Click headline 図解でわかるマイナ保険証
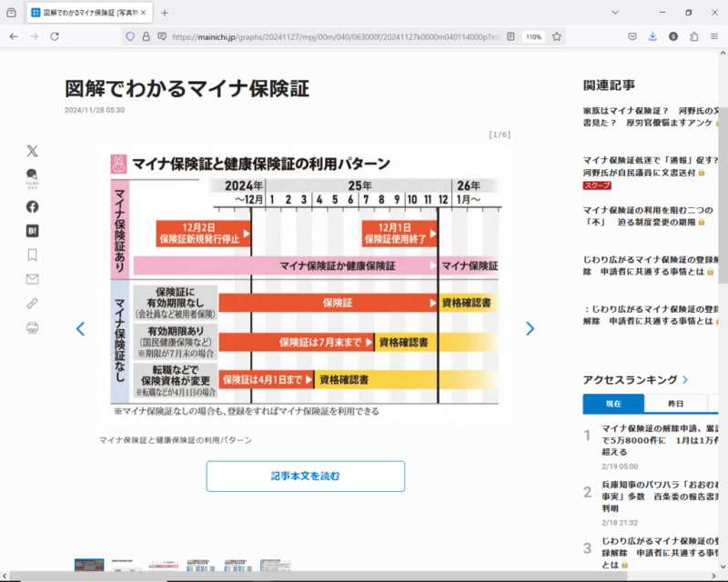The height and width of the screenshot is (582, 728). 187,88
